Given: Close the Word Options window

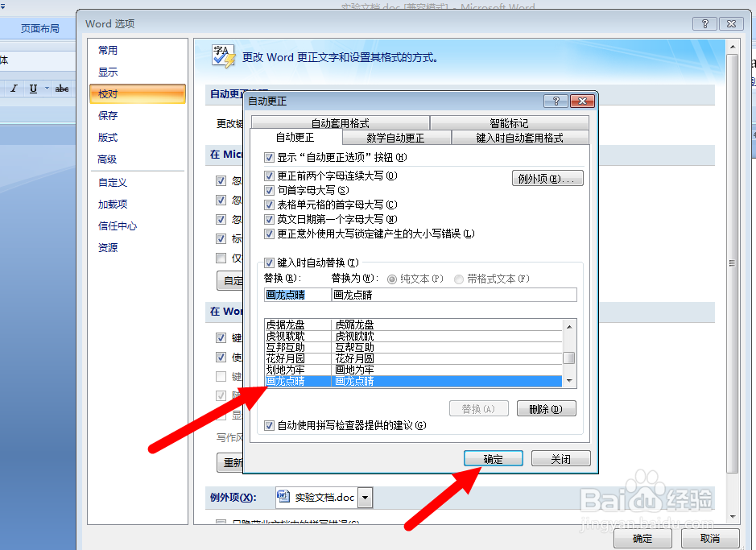Looking at the screenshot, I should tap(731, 23).
